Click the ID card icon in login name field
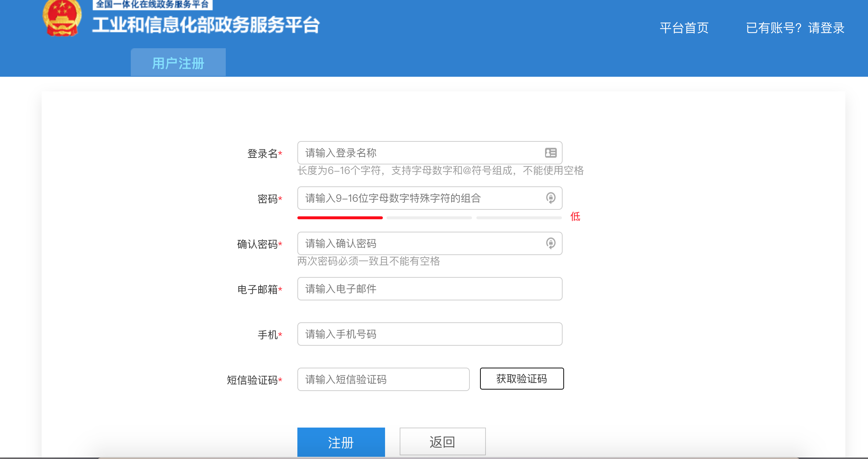 [551, 153]
